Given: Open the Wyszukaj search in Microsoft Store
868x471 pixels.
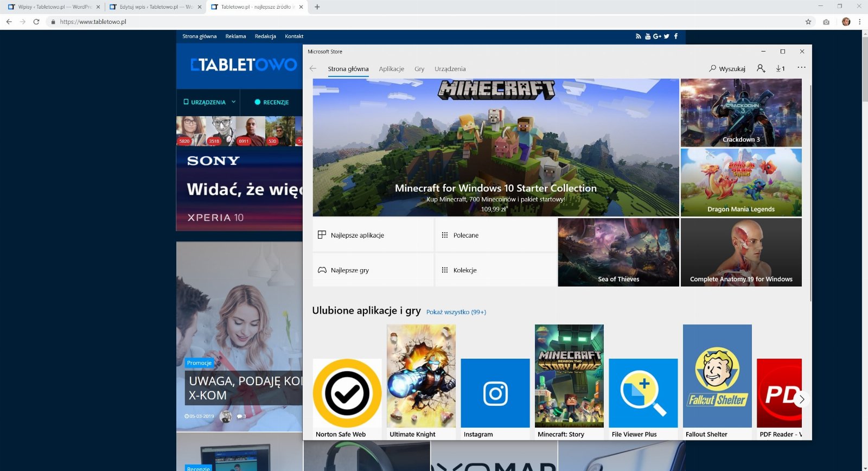Looking at the screenshot, I should [x=727, y=68].
